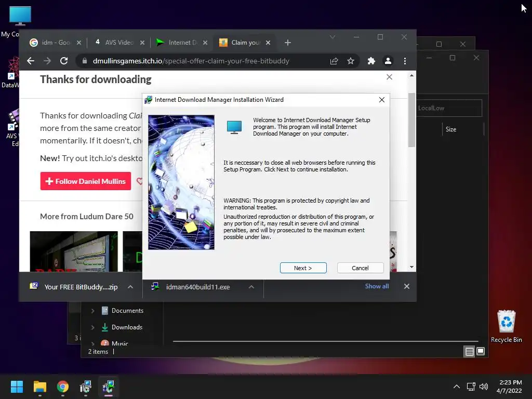Image resolution: width=532 pixels, height=399 pixels.
Task: Switch File Explorer to details view
Action: coord(469,352)
